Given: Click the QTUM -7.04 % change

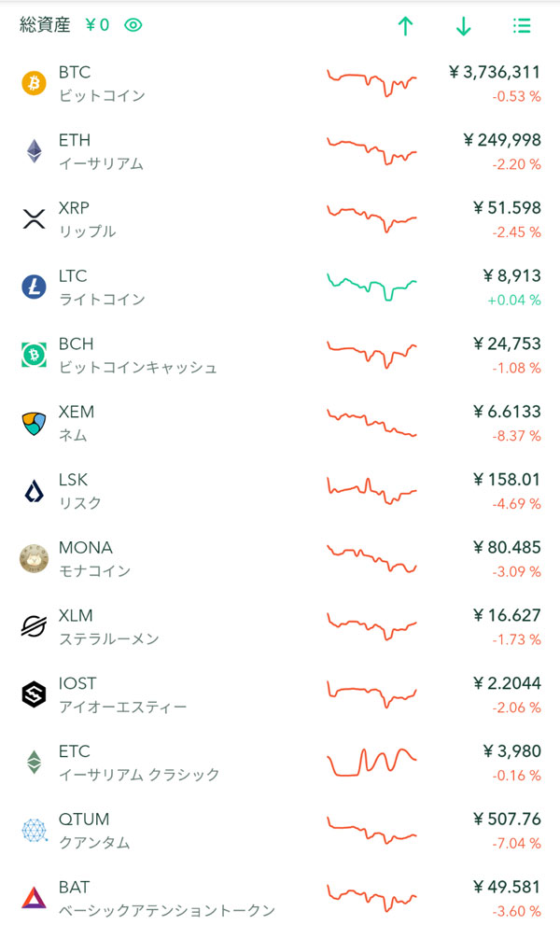Looking at the screenshot, I should (516, 844).
